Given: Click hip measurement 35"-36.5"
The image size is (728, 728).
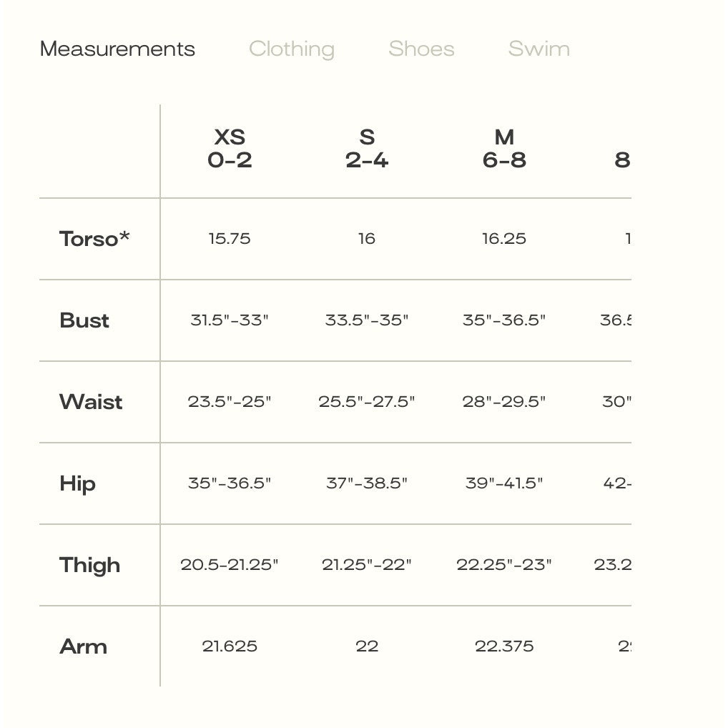Looking at the screenshot, I should [230, 483].
